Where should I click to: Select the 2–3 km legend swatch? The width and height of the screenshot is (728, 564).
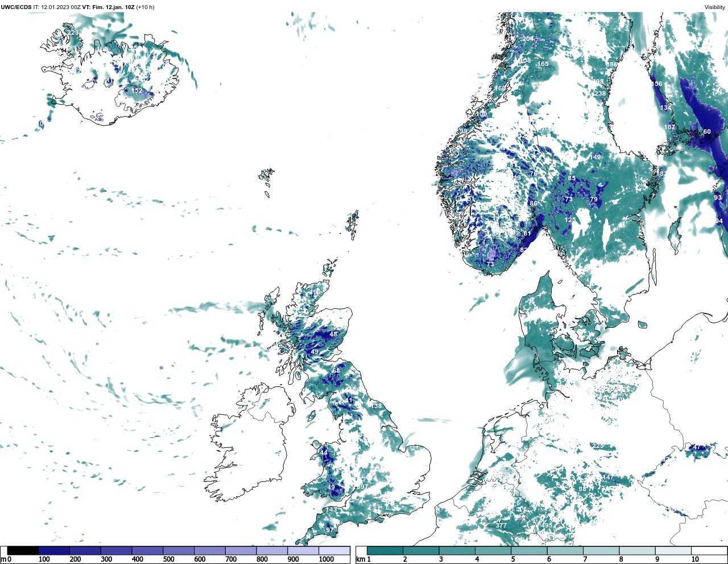coord(421,551)
